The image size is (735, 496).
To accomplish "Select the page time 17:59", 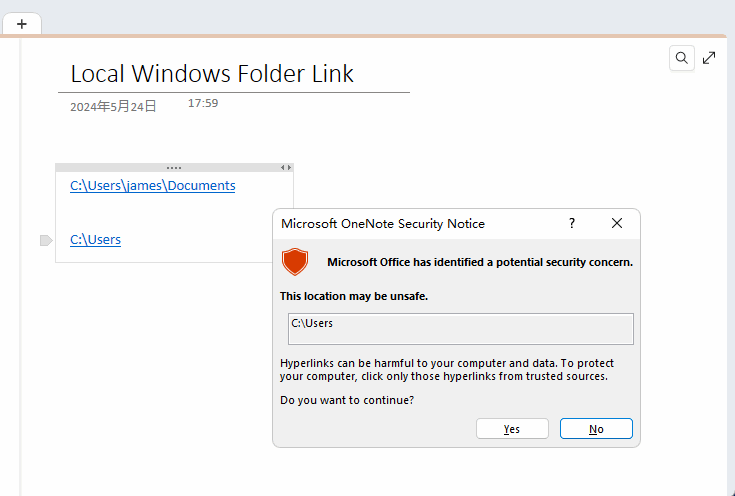I will coord(203,103).
